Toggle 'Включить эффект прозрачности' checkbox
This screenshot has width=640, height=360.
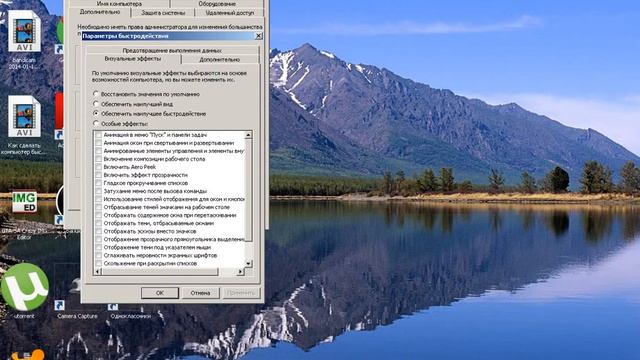(x=98, y=175)
